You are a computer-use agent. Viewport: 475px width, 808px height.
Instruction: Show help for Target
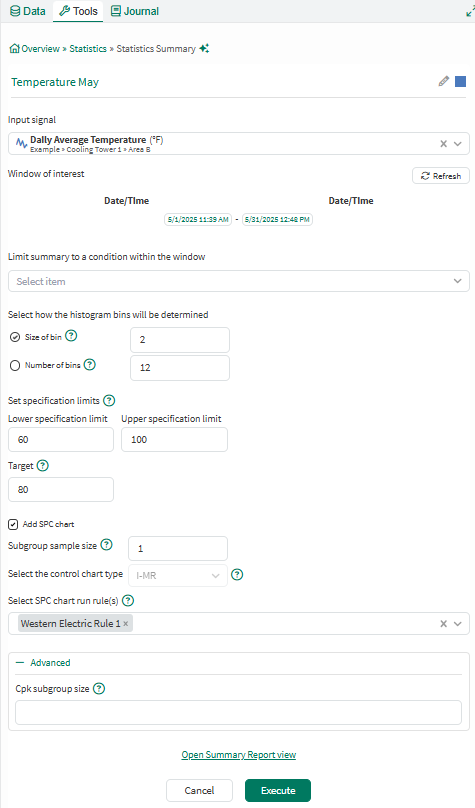point(43,465)
